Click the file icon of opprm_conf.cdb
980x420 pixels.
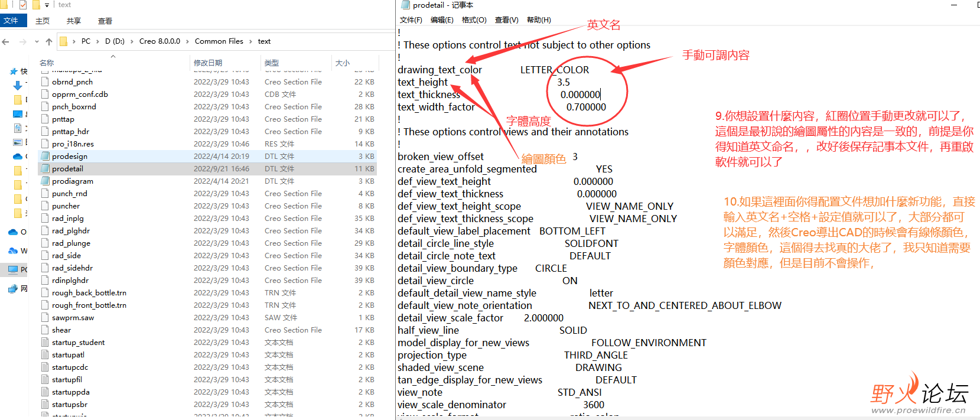(x=45, y=95)
